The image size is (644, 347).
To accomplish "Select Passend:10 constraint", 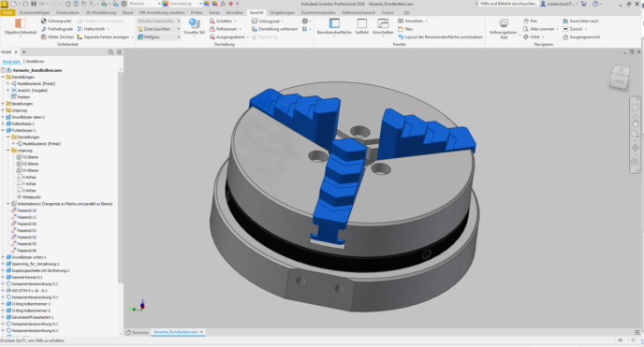I will click(x=23, y=210).
